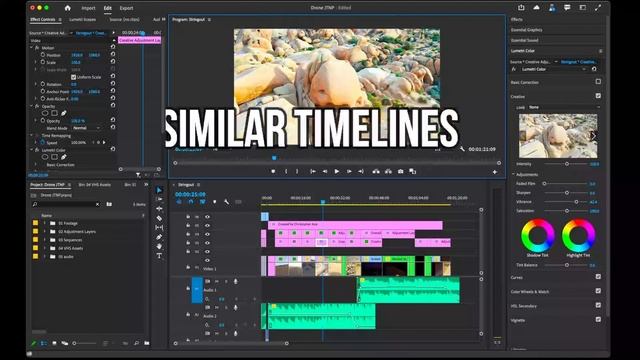Toggle Vignette section checkbox
This screenshot has height=360, width=640.
(598, 320)
